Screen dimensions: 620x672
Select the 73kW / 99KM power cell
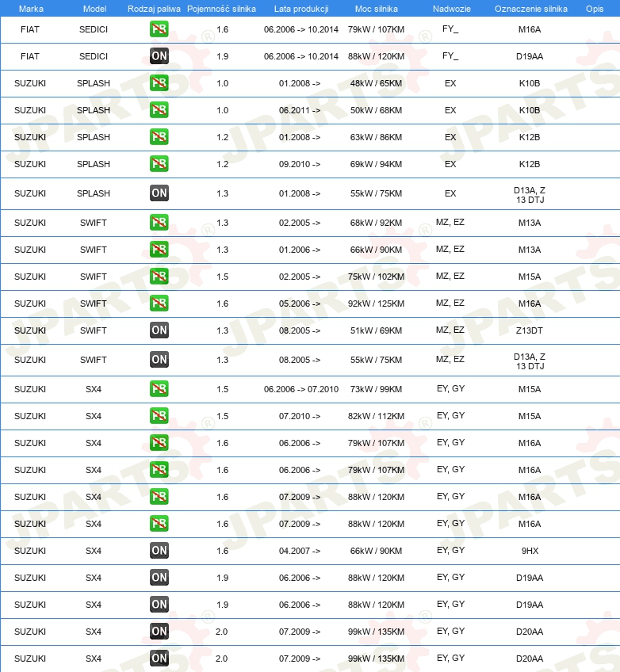(376, 389)
